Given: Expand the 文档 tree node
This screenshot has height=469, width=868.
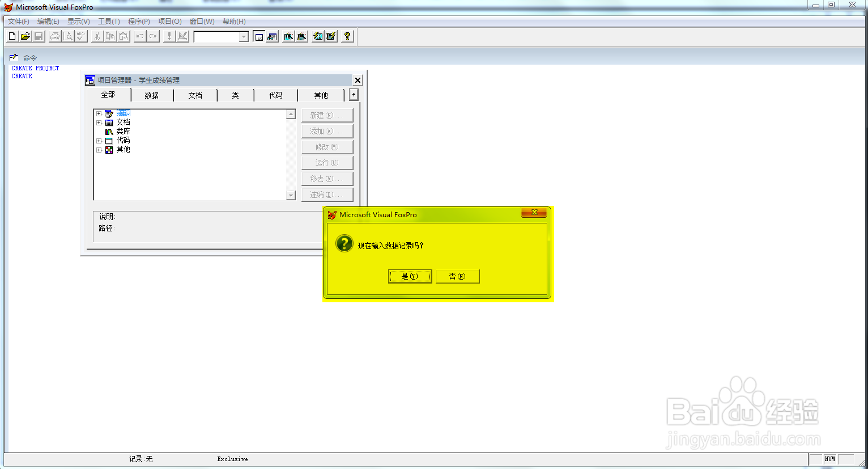Looking at the screenshot, I should pos(99,122).
